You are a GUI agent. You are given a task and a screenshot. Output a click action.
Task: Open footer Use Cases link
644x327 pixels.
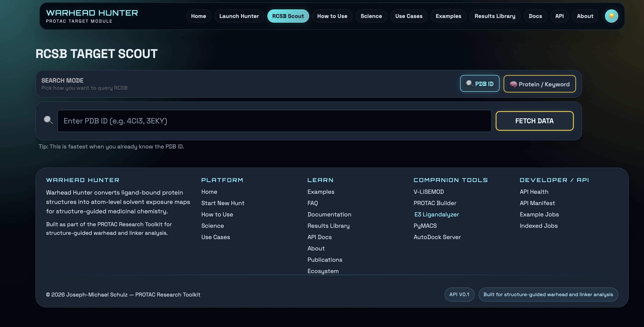click(x=215, y=237)
